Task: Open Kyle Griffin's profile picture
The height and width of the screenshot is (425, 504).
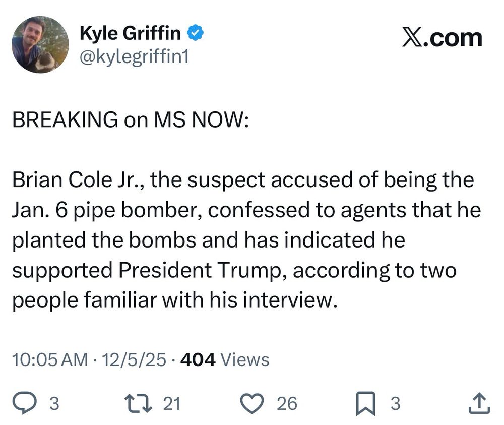Action: click(x=40, y=44)
